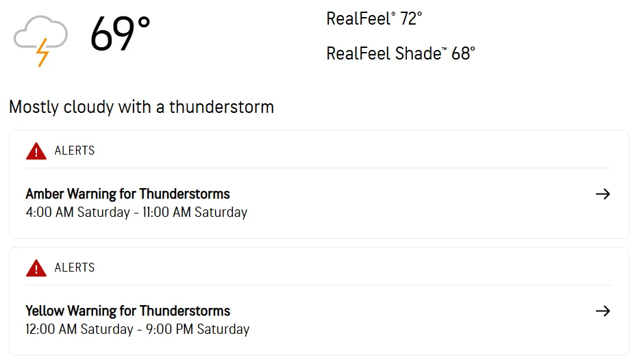Select the 69° current temperature reading
This screenshot has width=635, height=364.
(120, 34)
